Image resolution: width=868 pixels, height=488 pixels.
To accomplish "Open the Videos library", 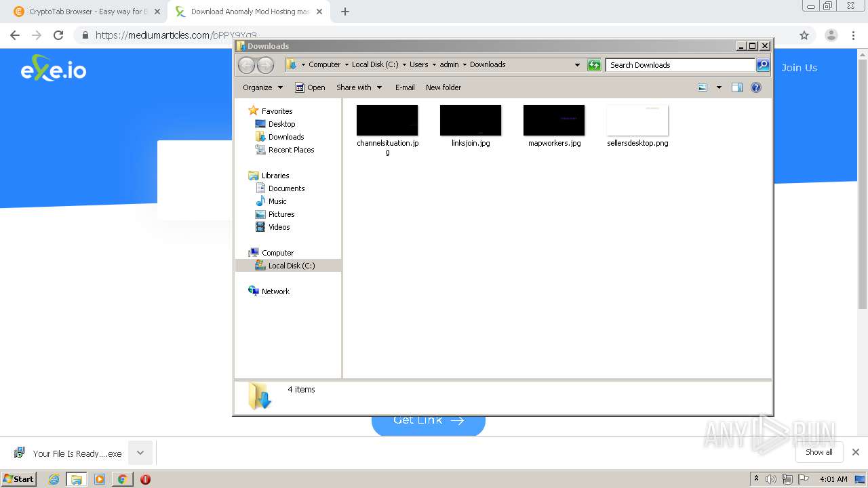I will point(273,227).
